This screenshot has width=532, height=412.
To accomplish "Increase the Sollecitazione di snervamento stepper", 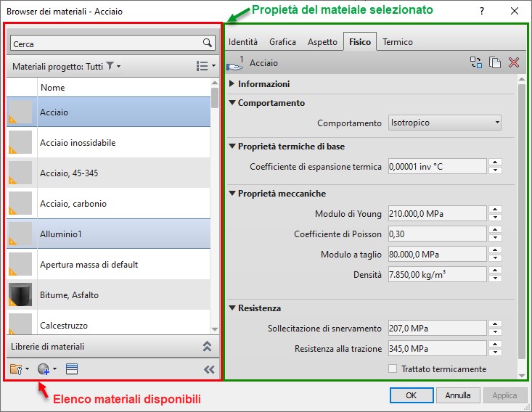I will coord(496,324).
